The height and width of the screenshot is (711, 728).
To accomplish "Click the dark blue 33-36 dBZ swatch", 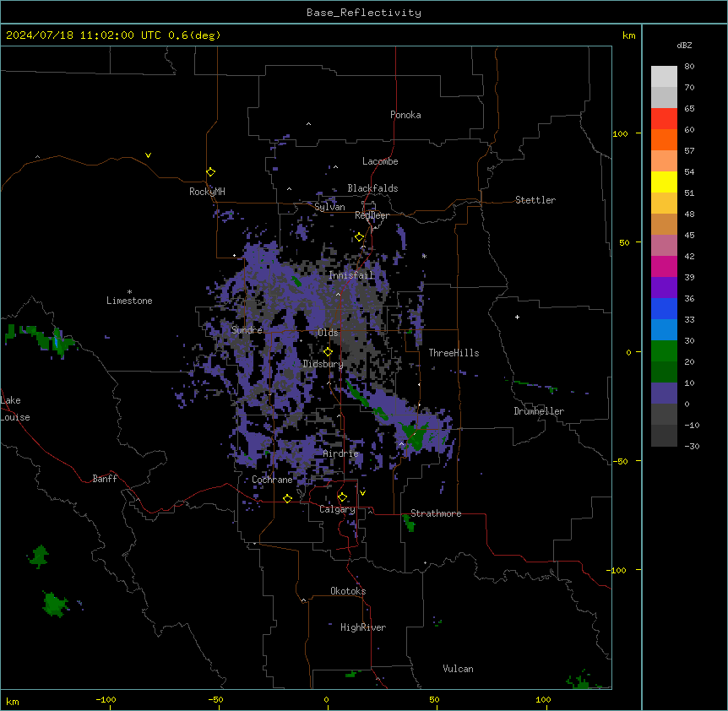I will (x=664, y=309).
